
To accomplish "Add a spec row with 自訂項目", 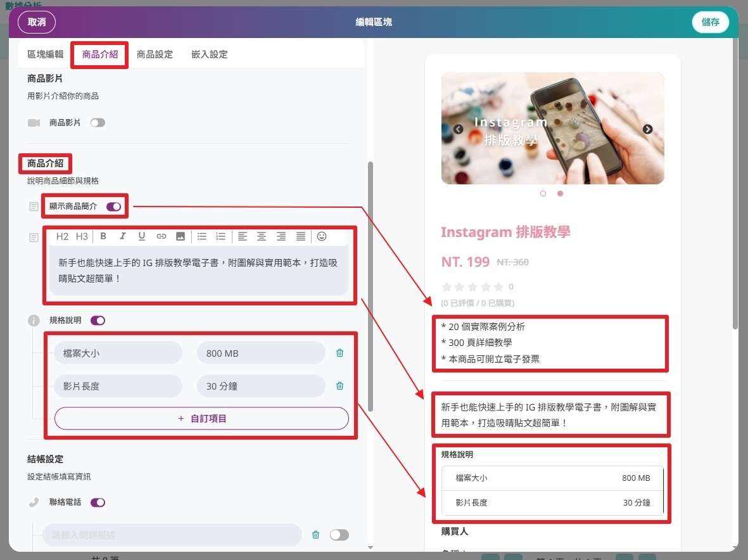I will 202,418.
